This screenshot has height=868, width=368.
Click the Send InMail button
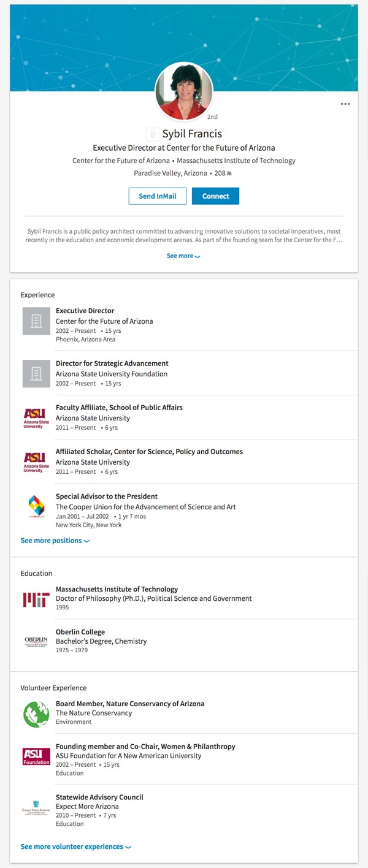(x=158, y=196)
